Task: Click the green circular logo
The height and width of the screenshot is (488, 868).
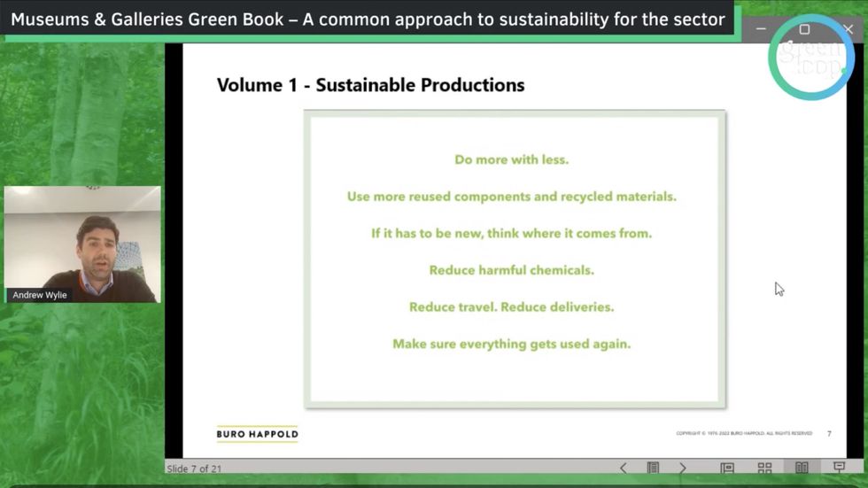Action: pyautogui.click(x=810, y=58)
